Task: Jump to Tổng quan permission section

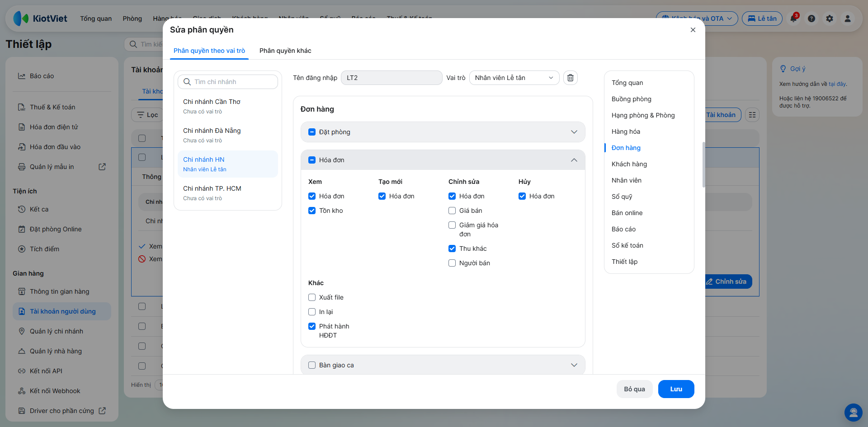Action: pos(627,83)
